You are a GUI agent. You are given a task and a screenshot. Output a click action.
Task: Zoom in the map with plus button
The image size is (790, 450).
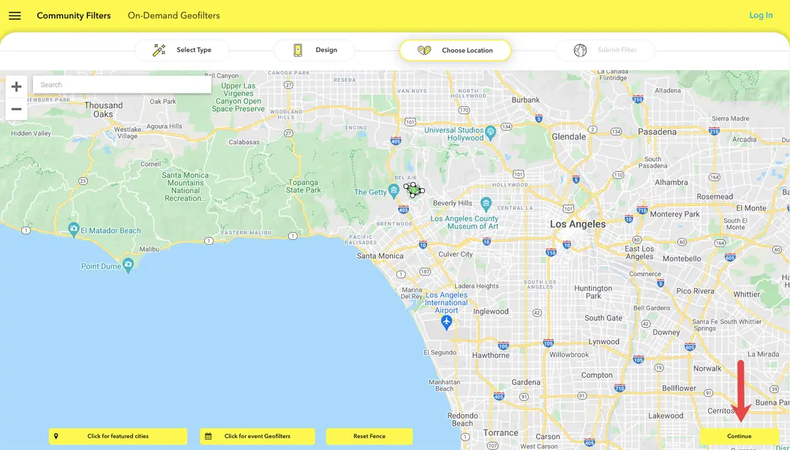[16, 87]
